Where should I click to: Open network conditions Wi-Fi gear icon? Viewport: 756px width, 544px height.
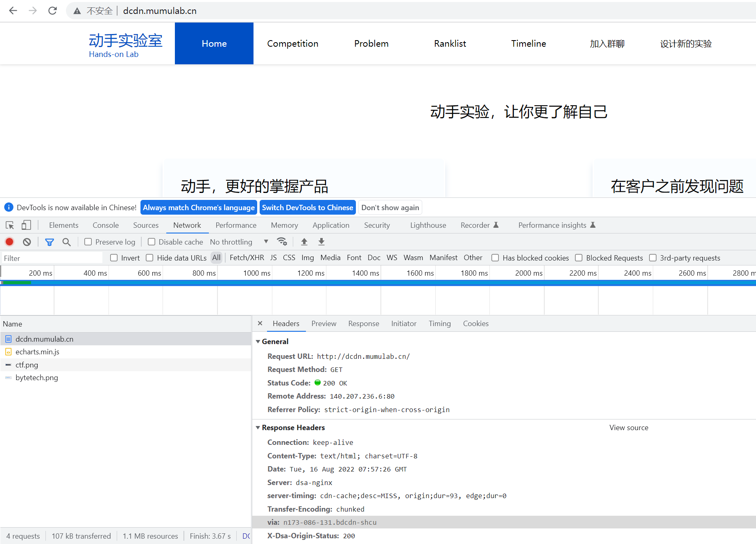[x=282, y=242]
